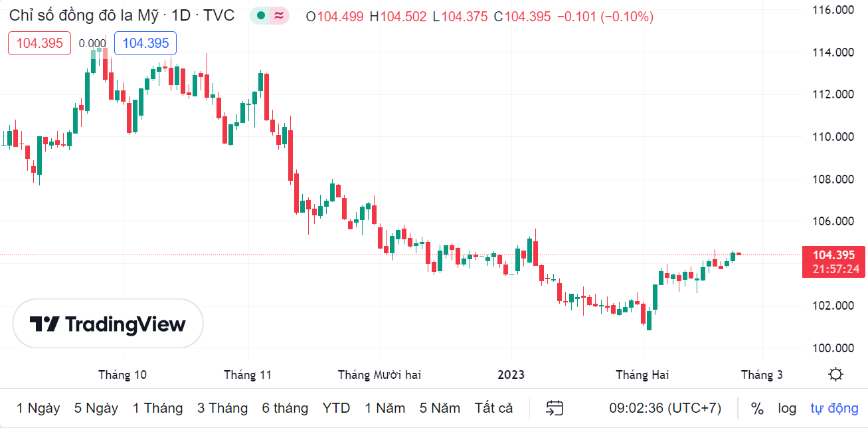Click the TradingView logo badge
The width and height of the screenshot is (868, 428).
(108, 324)
